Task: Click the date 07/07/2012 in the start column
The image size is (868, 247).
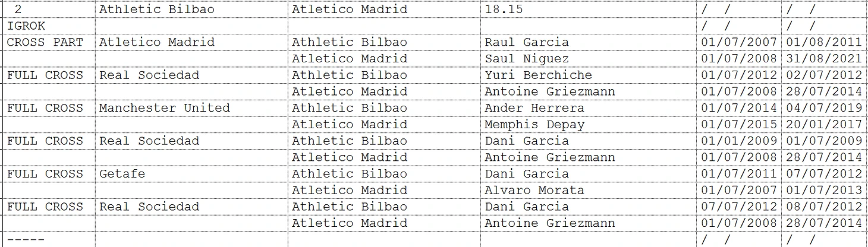Action: (739, 207)
